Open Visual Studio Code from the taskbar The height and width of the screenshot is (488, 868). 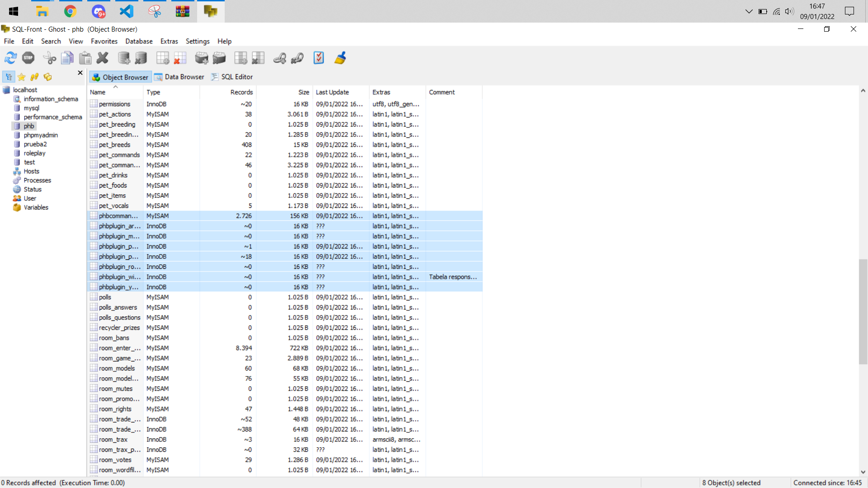click(x=127, y=11)
